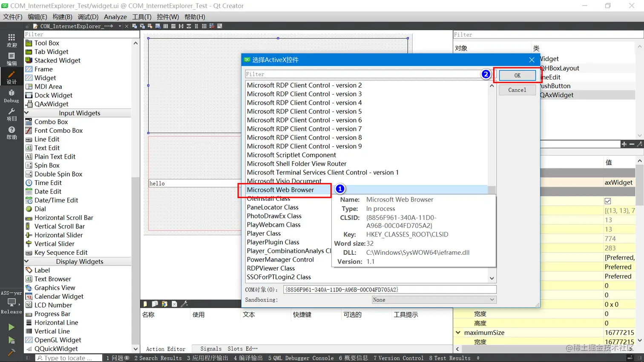Open the Sandboxing dropdown

(434, 300)
